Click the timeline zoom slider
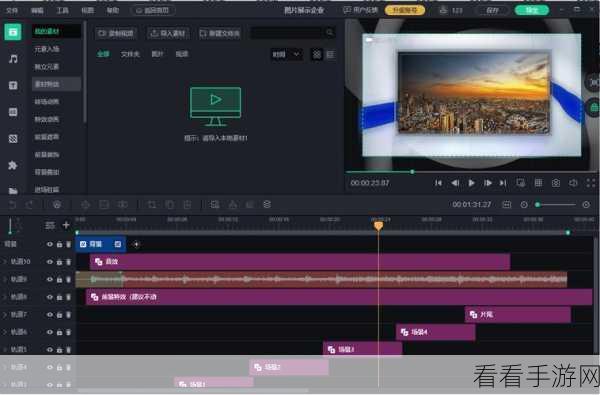Image resolution: width=600 pixels, height=395 pixels. (x=556, y=205)
